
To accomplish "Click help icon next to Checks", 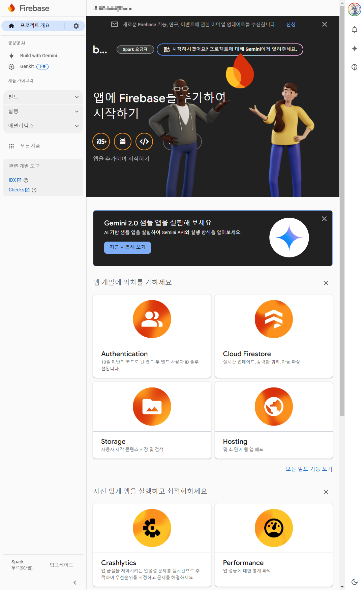I will point(34,190).
